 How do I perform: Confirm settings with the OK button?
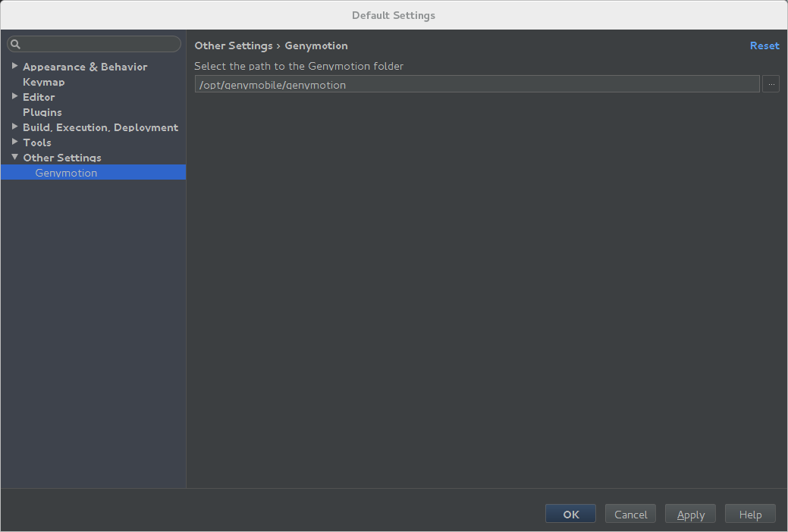click(x=570, y=514)
